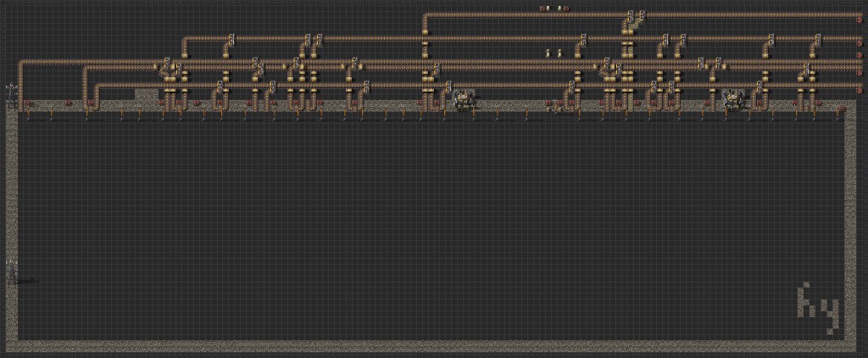The height and width of the screenshot is (358, 868).
Task: Select the lowest red marker in the right edge column
Action: pyautogui.click(x=860, y=89)
